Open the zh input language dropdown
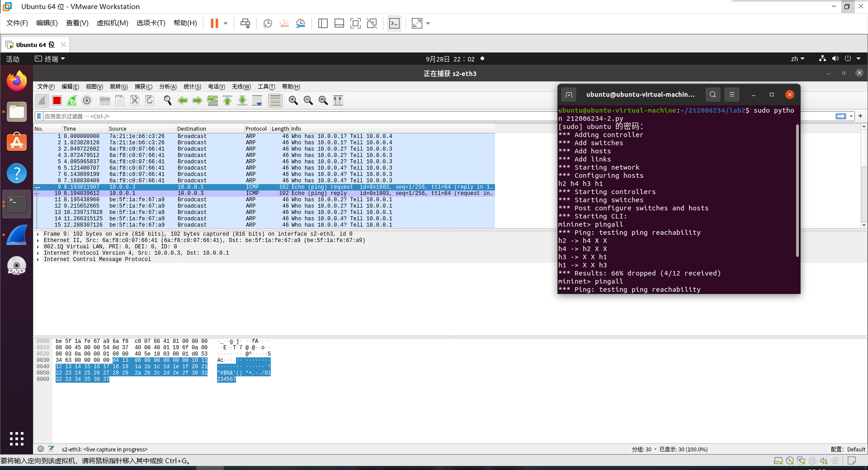Image resolution: width=868 pixels, height=470 pixels. [797, 59]
